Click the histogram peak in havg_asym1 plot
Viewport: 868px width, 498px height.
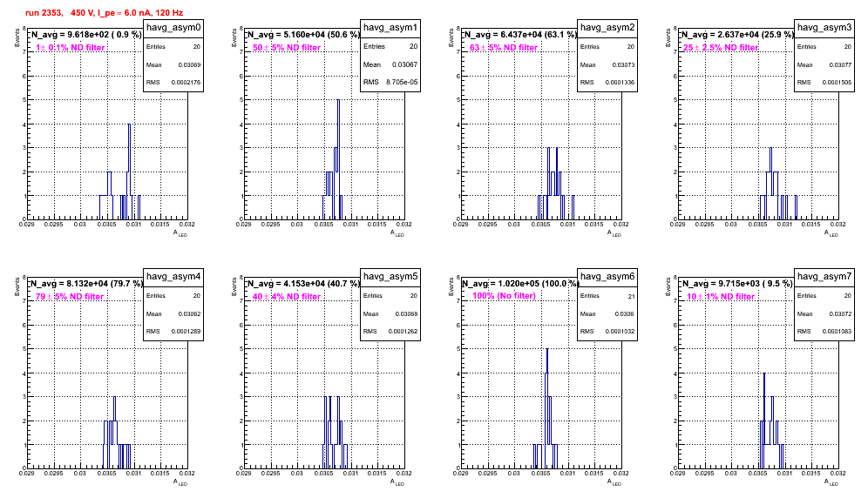(x=338, y=101)
